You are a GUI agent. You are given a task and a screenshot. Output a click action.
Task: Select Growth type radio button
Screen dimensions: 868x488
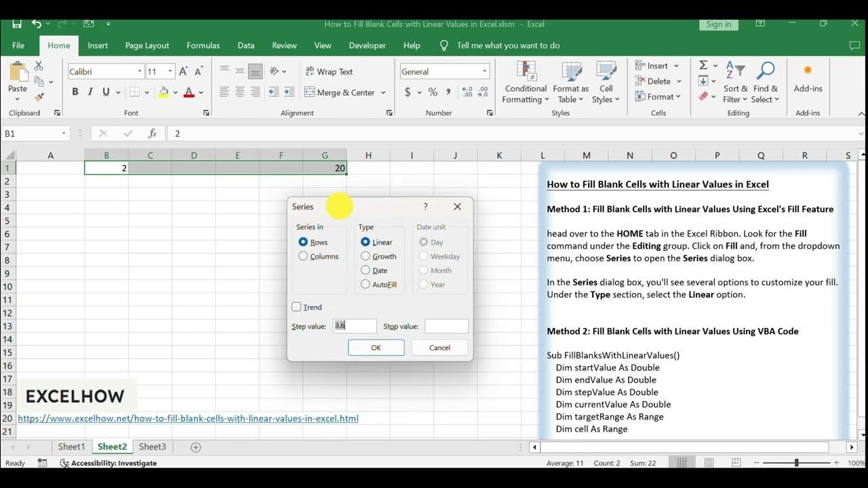point(366,256)
